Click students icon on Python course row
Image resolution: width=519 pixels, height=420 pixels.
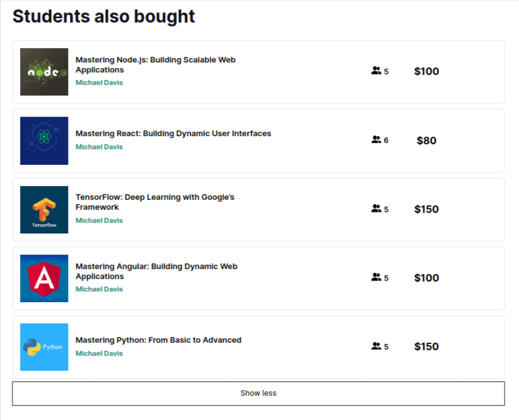(376, 346)
